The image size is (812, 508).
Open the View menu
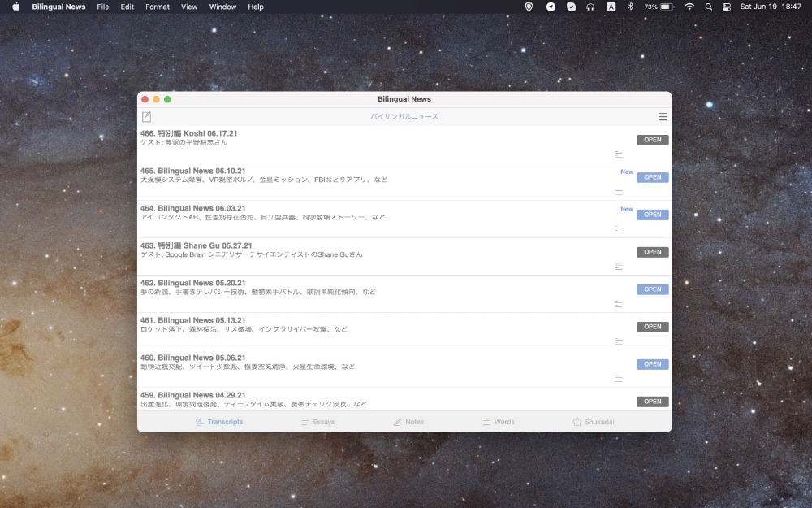[x=189, y=7]
